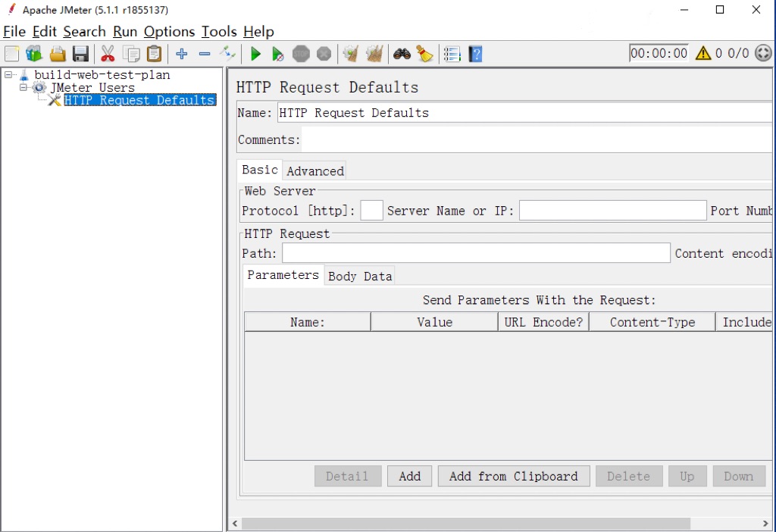Image resolution: width=776 pixels, height=532 pixels.
Task: Open the Templates icon in the toolbar
Action: 34,54
